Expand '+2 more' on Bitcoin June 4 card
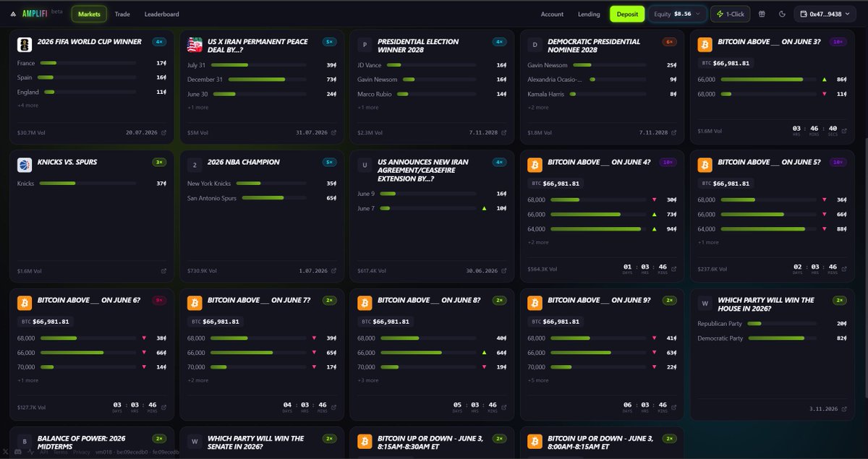Viewport: 868px width, 459px height. click(x=538, y=242)
